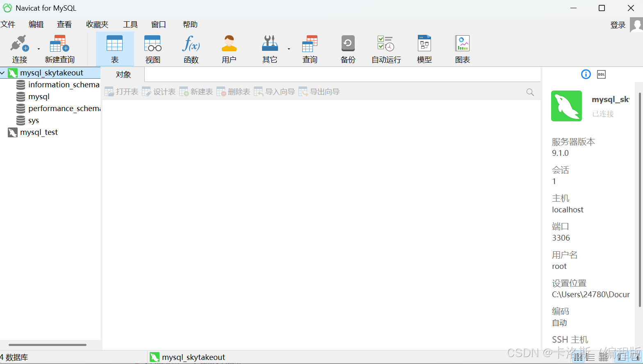Screen dimensions: 643x364
Task: Click the 新建表 button
Action: (x=196, y=92)
